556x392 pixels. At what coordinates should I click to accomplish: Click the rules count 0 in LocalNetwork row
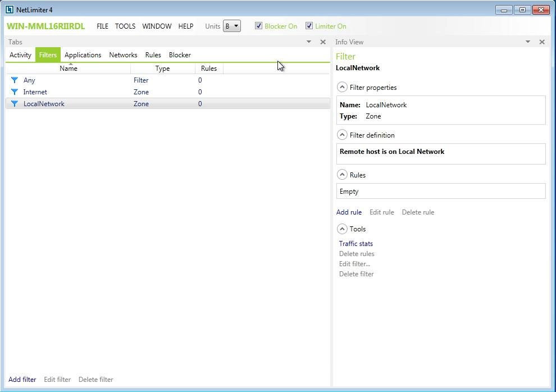pos(200,103)
